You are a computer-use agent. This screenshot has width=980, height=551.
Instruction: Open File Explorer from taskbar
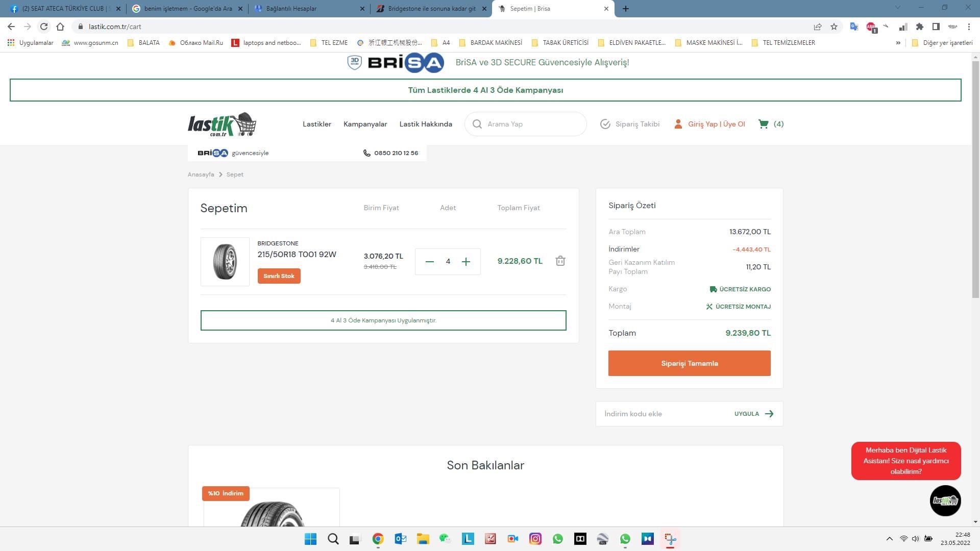(423, 539)
